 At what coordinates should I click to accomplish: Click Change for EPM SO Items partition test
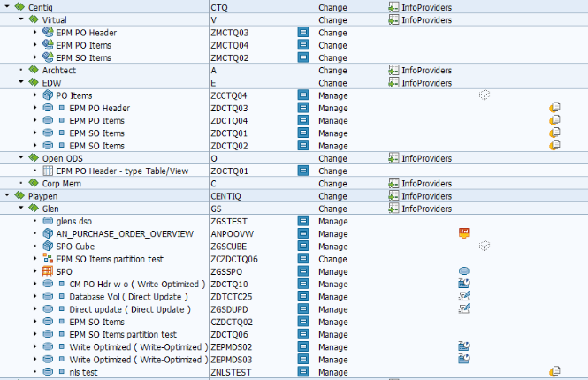(x=333, y=259)
